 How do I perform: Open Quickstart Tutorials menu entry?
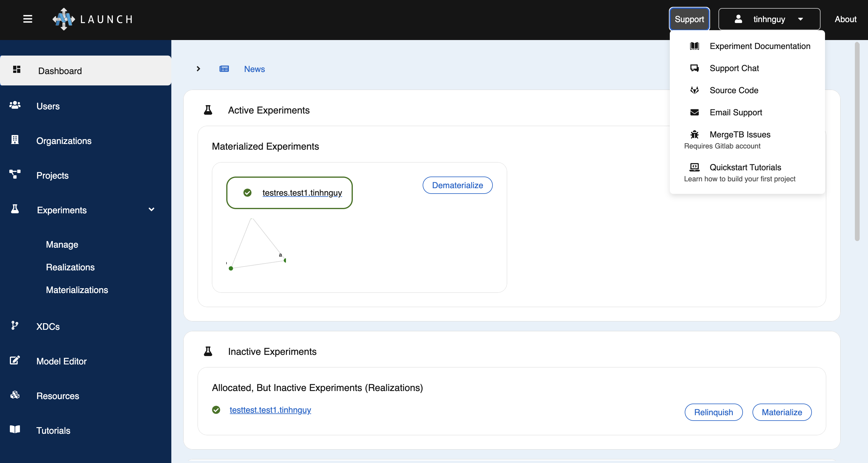[x=745, y=167]
